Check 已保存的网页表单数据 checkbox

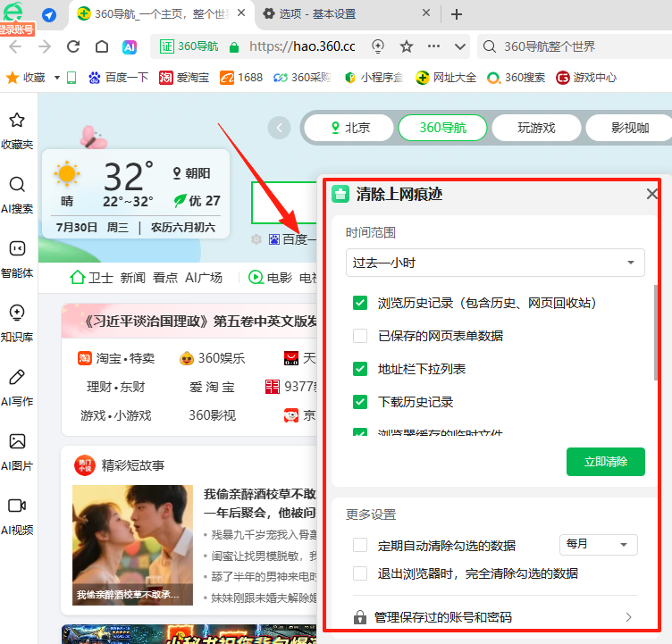click(360, 336)
